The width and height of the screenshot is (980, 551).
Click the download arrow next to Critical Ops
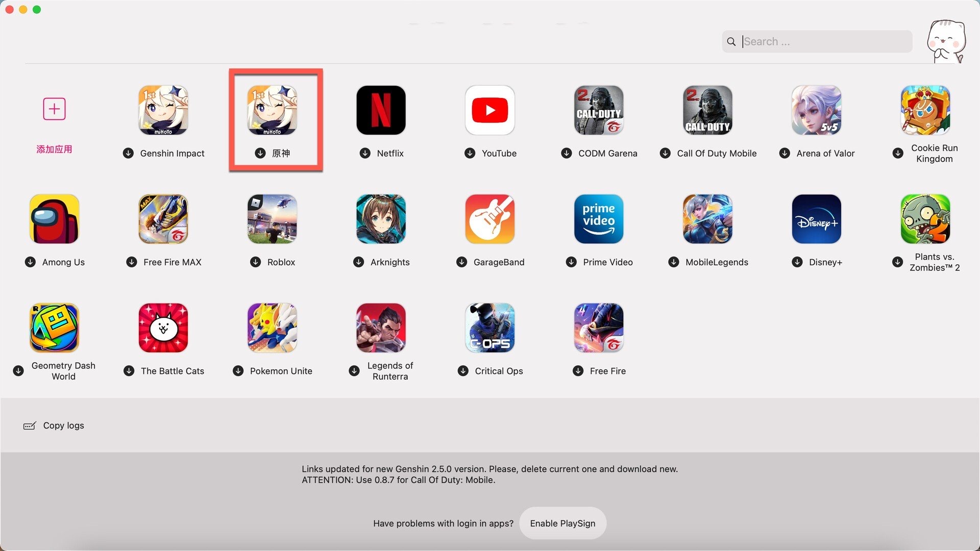pyautogui.click(x=463, y=371)
